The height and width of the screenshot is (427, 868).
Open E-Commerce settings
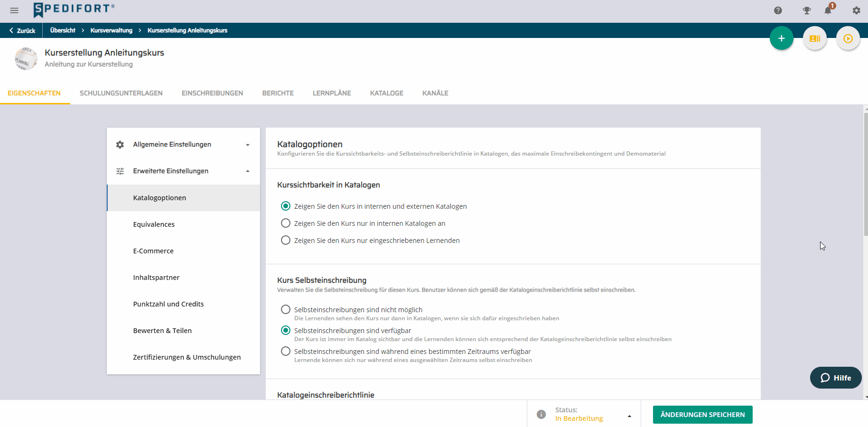(x=184, y=251)
